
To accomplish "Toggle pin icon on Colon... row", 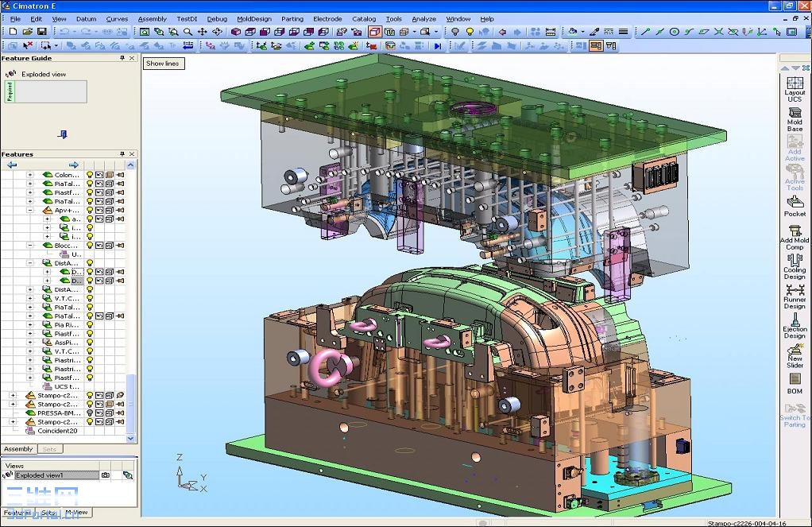I will tap(120, 175).
